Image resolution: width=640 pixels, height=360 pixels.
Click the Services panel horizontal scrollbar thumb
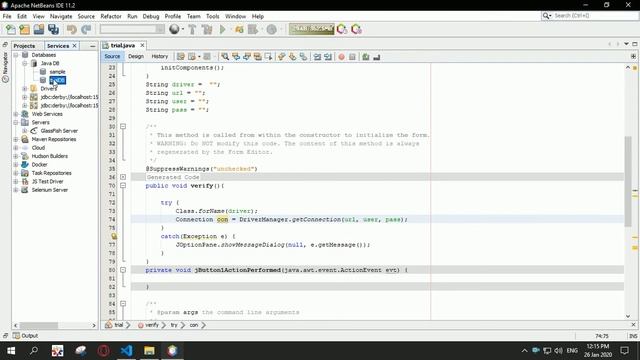click(39, 325)
